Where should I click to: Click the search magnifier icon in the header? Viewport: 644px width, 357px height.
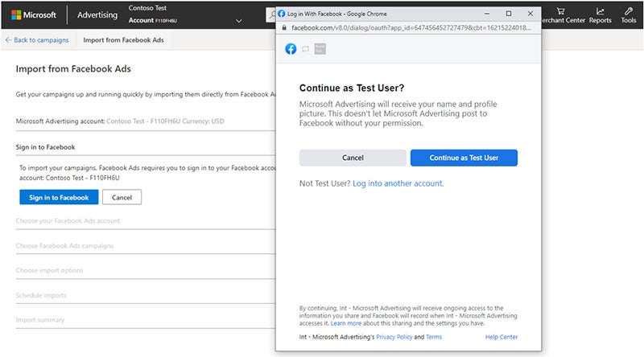click(272, 15)
